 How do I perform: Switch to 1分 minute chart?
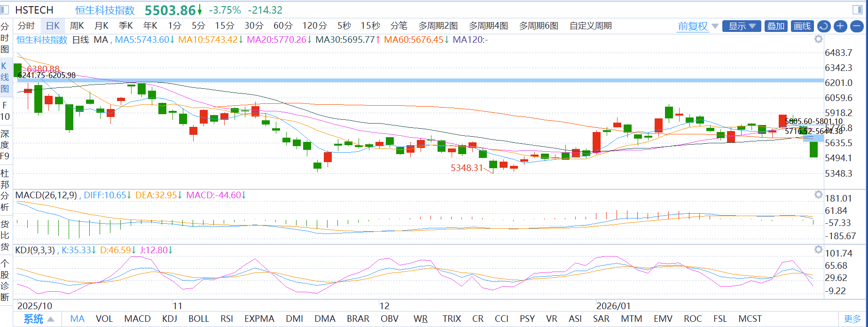tap(174, 26)
